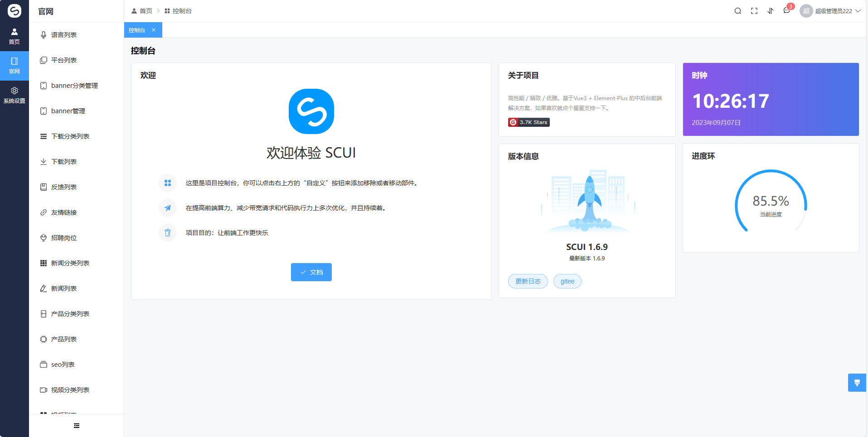Close the 控制台 tab
Viewport: 868px width, 437px height.
(154, 30)
